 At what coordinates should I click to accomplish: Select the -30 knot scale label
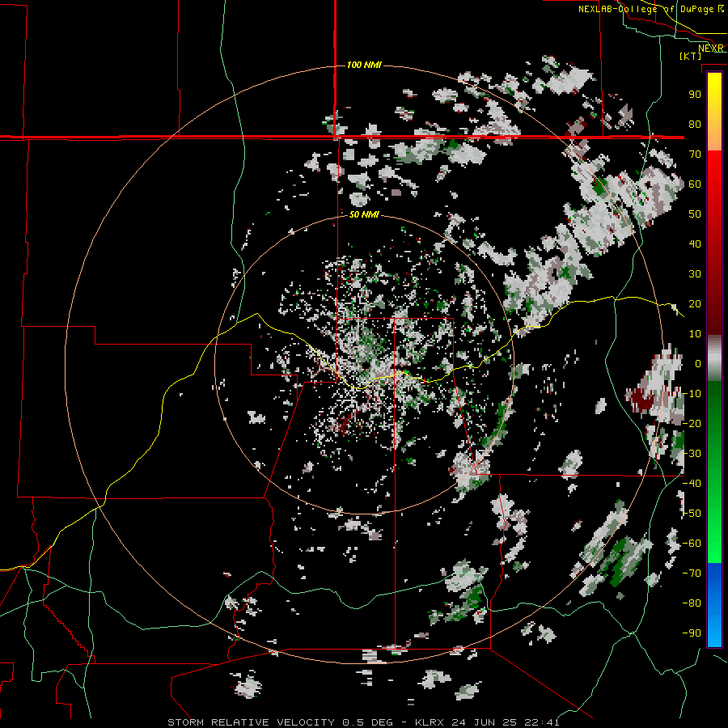(x=692, y=454)
